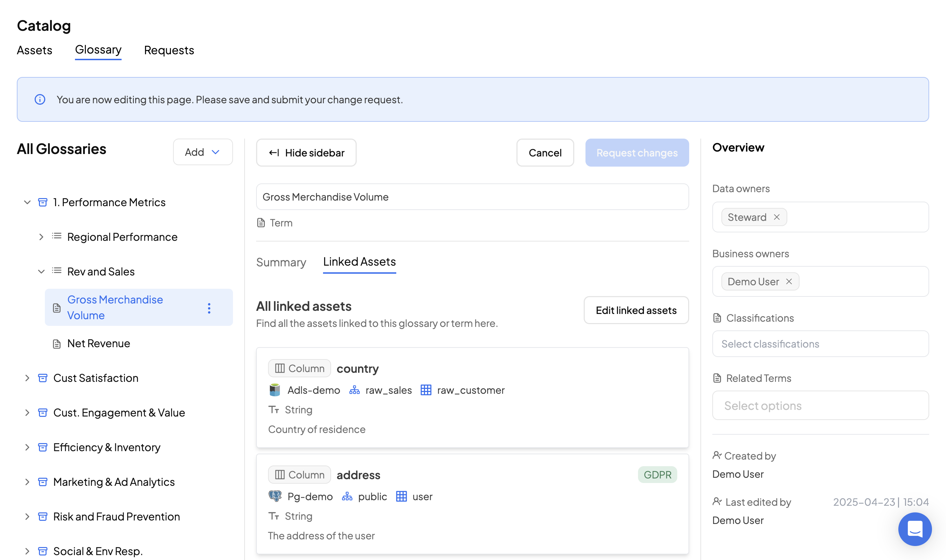Click the info icon in the editing banner
The image size is (946, 560).
coord(40,100)
